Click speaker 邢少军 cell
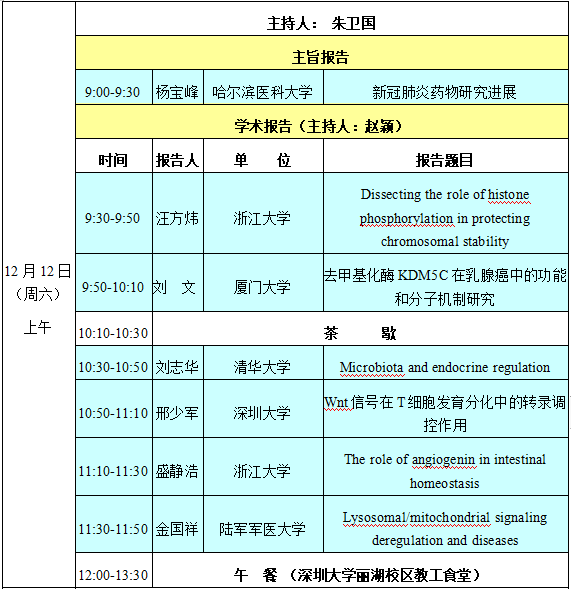The height and width of the screenshot is (589, 571). click(178, 409)
